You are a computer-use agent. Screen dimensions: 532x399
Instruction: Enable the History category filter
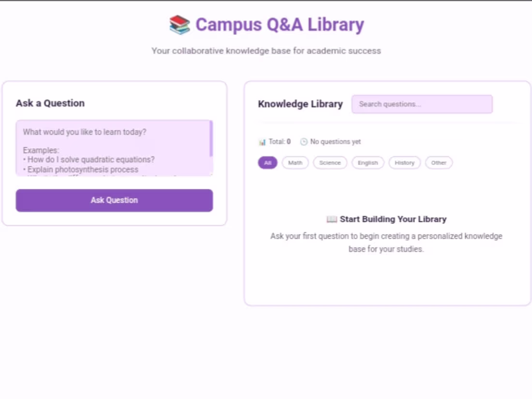tap(404, 163)
